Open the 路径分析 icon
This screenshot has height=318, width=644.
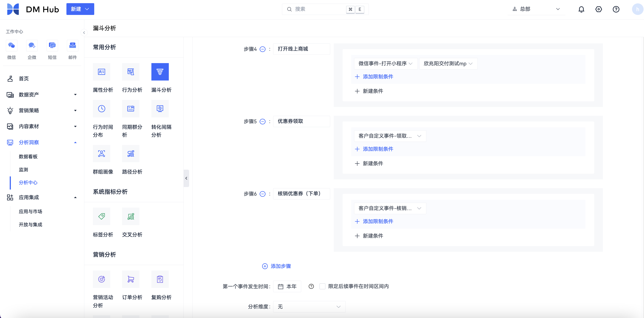click(131, 153)
